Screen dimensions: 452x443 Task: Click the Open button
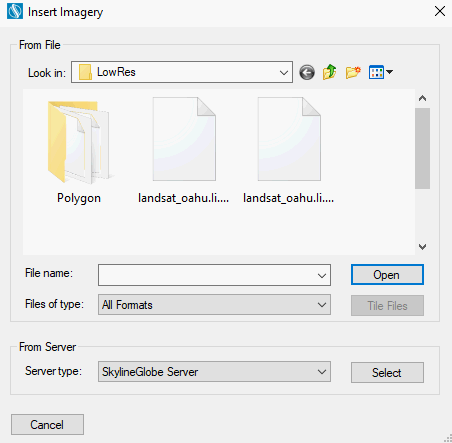(x=387, y=275)
